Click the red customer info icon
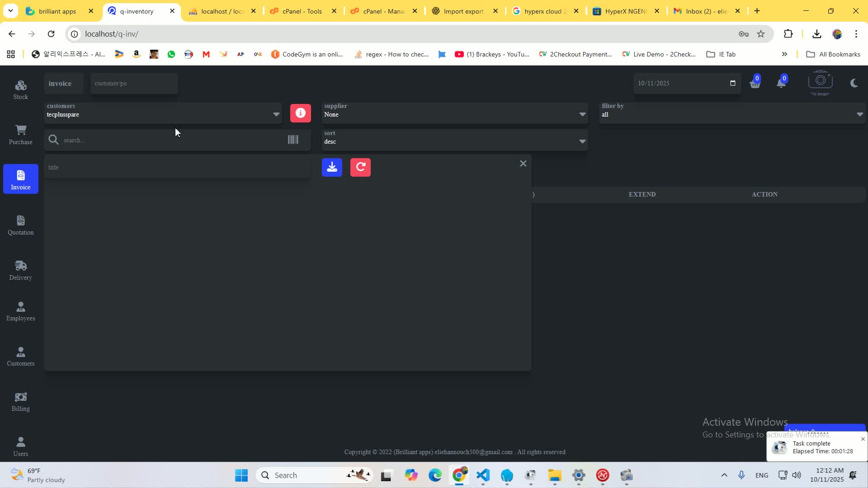The image size is (868, 488). coord(301,113)
